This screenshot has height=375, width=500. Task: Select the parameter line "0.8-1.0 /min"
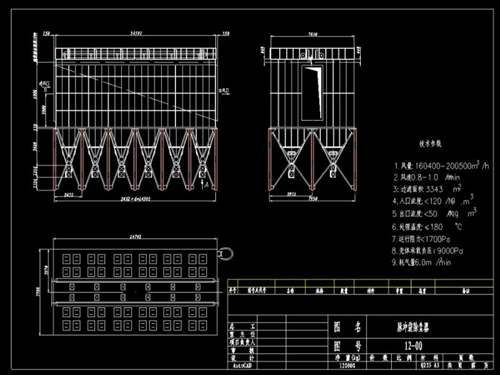(427, 177)
